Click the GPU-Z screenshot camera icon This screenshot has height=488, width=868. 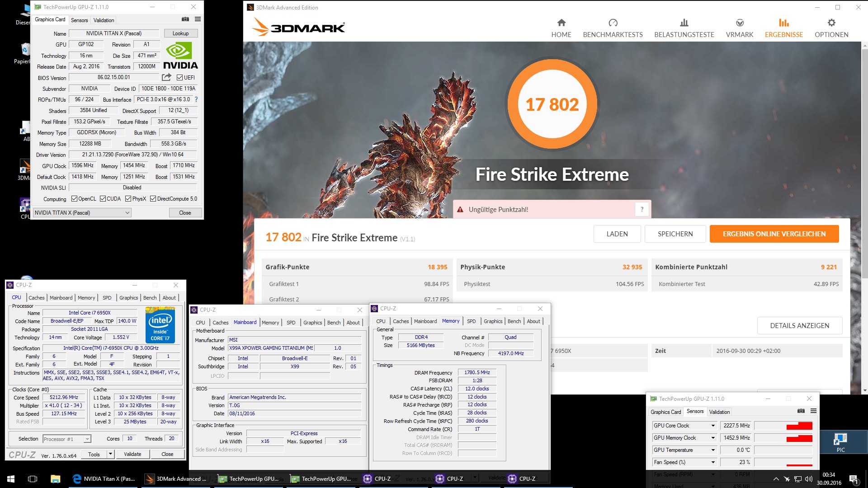pyautogui.click(x=185, y=19)
